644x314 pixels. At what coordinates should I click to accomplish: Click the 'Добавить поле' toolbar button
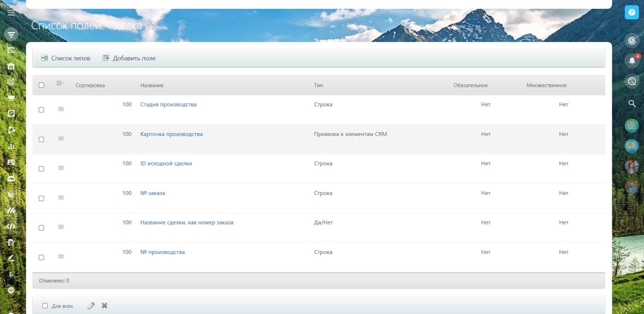(129, 58)
